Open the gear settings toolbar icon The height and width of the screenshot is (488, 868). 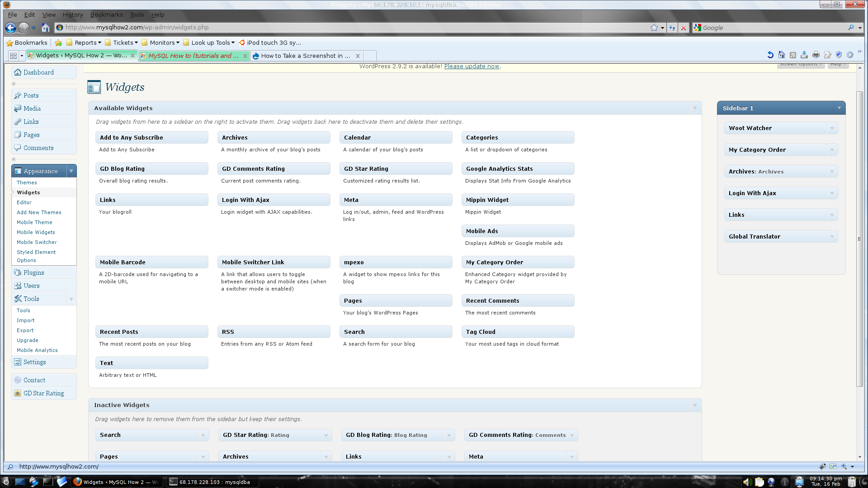click(850, 55)
